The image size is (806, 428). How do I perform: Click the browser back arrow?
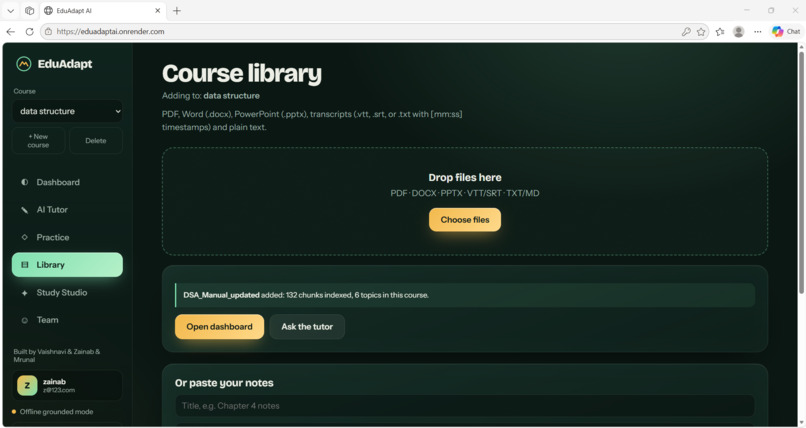tap(10, 32)
